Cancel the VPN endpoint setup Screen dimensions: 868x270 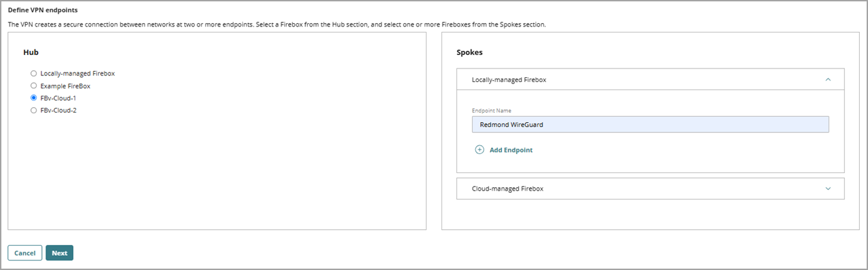[x=25, y=253]
